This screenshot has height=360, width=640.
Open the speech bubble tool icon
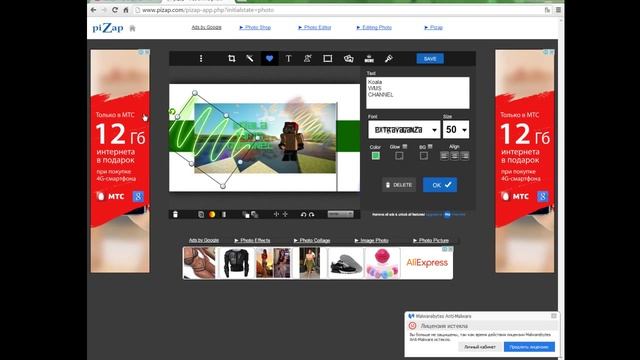coord(349,59)
